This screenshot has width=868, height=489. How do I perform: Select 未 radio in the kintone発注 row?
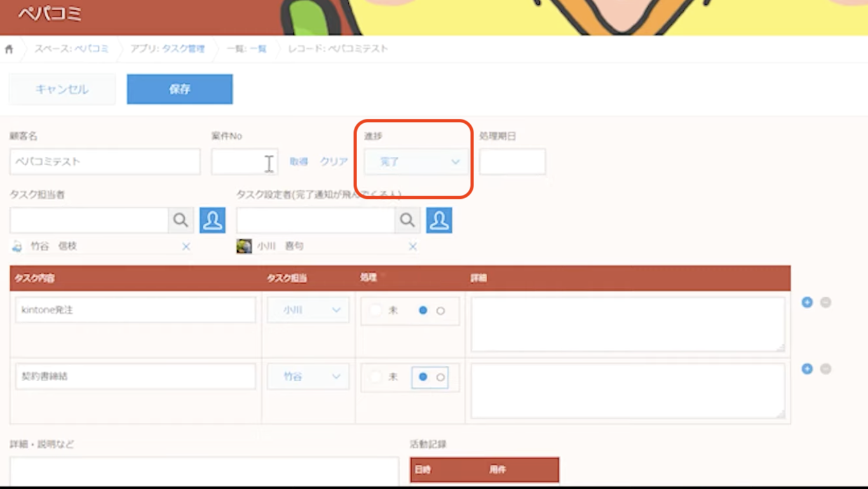[376, 311]
